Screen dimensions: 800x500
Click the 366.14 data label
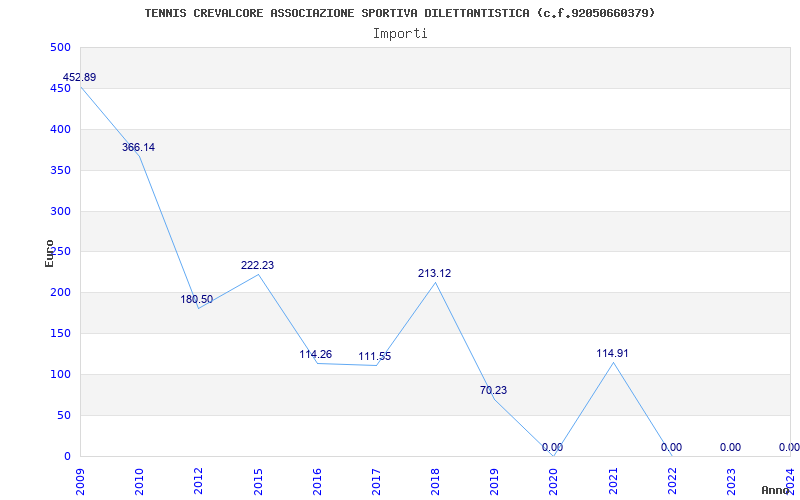(x=138, y=147)
